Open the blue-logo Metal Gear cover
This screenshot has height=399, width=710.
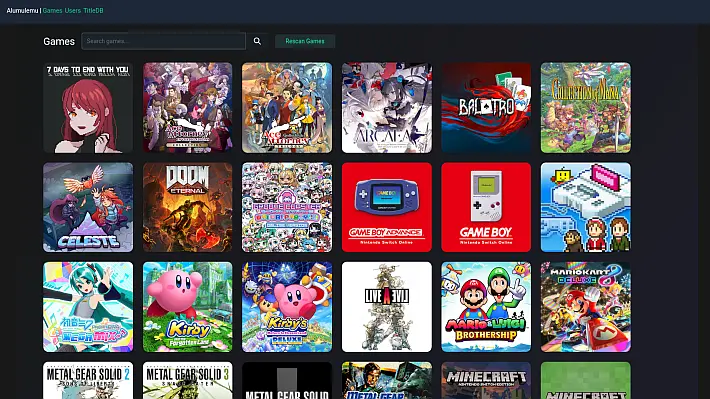click(387, 380)
